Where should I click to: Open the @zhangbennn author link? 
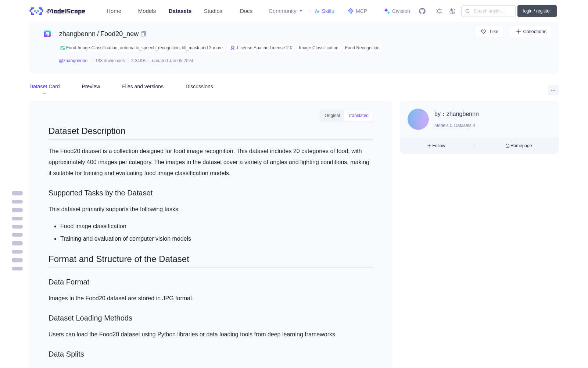[x=73, y=61]
